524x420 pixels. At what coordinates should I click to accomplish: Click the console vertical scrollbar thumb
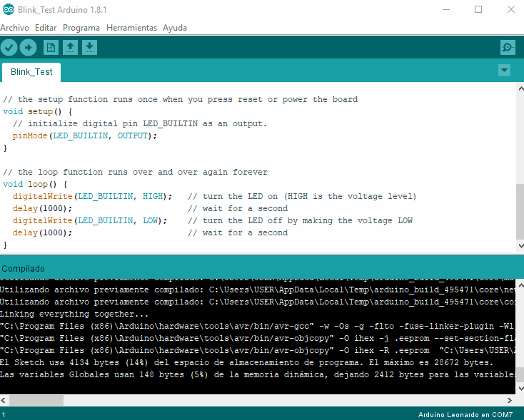[x=520, y=374]
